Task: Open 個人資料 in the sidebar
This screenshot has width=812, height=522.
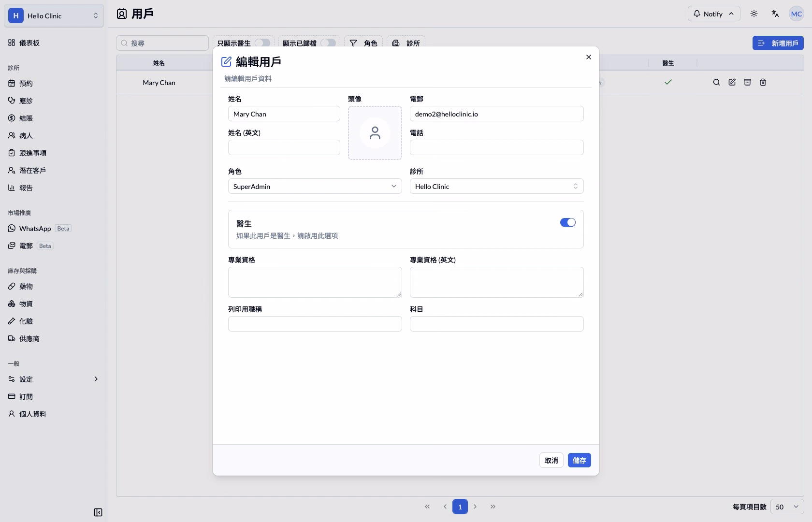Action: point(54,414)
